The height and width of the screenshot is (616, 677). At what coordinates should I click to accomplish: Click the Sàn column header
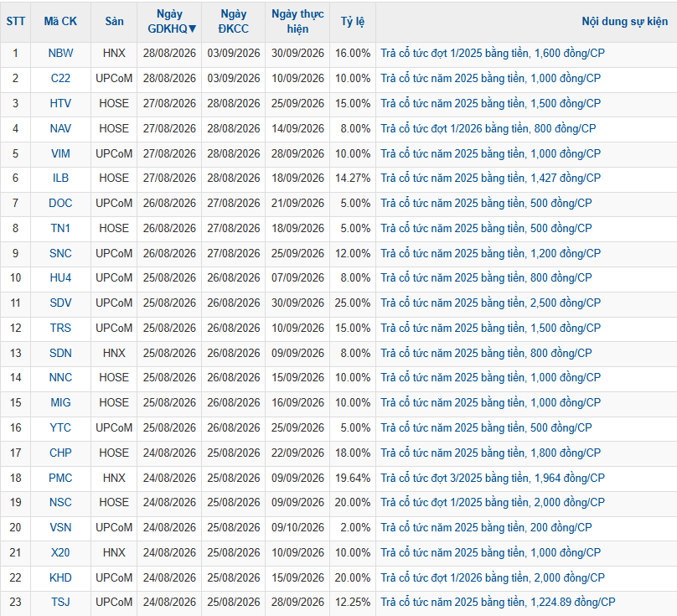point(114,21)
